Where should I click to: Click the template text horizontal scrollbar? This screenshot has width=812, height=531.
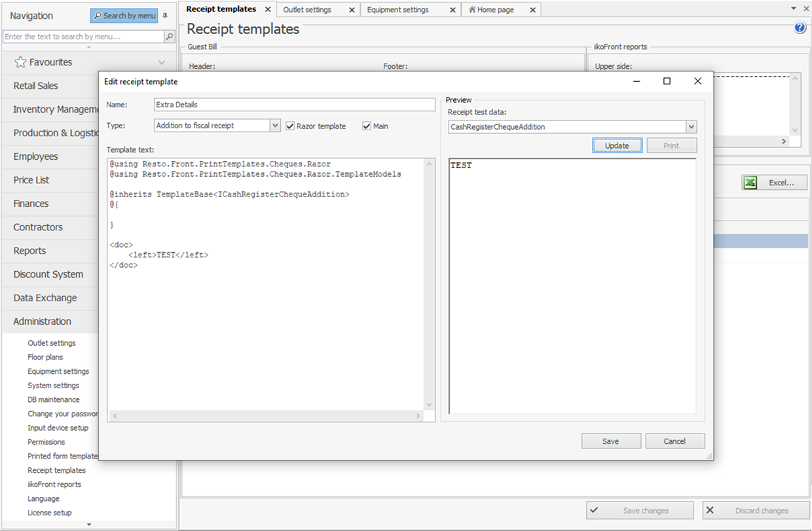pos(266,416)
